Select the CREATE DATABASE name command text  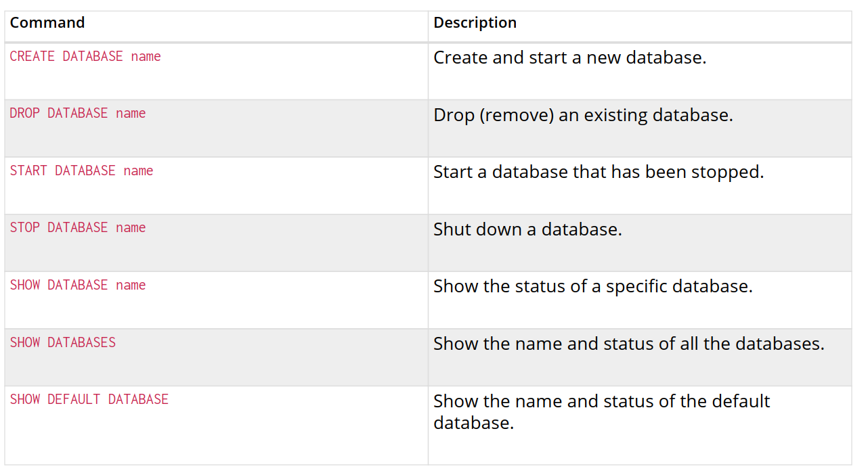[x=85, y=56]
